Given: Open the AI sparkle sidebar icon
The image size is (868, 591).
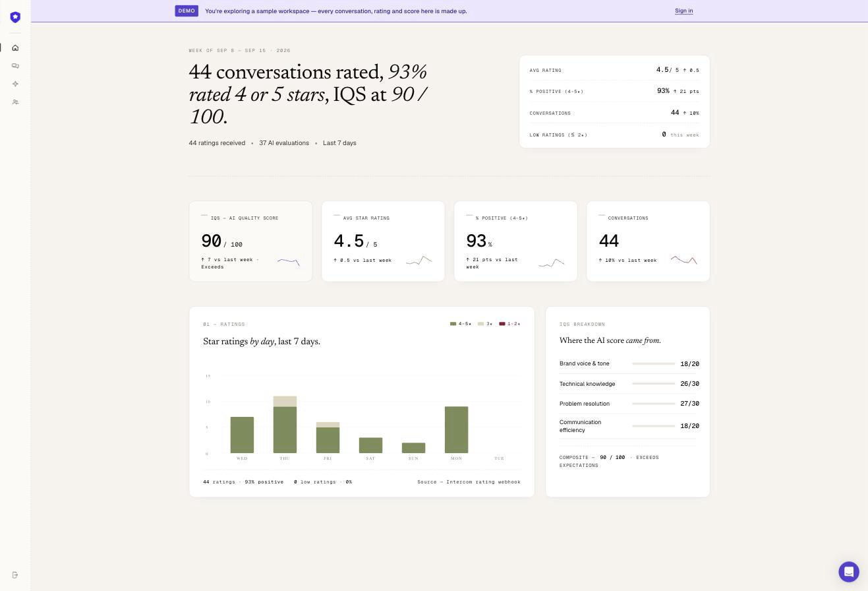Looking at the screenshot, I should pos(15,84).
